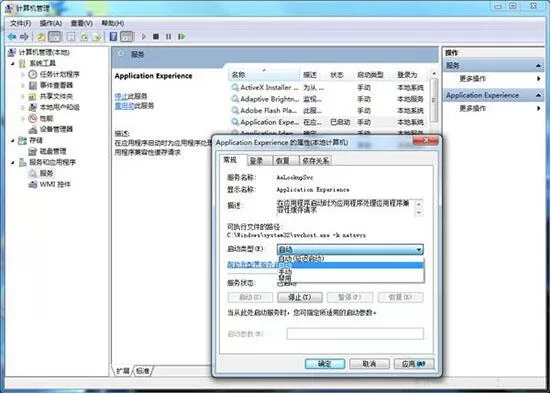
Task: Select the 计算机管理(本地) root node
Action: coord(44,52)
